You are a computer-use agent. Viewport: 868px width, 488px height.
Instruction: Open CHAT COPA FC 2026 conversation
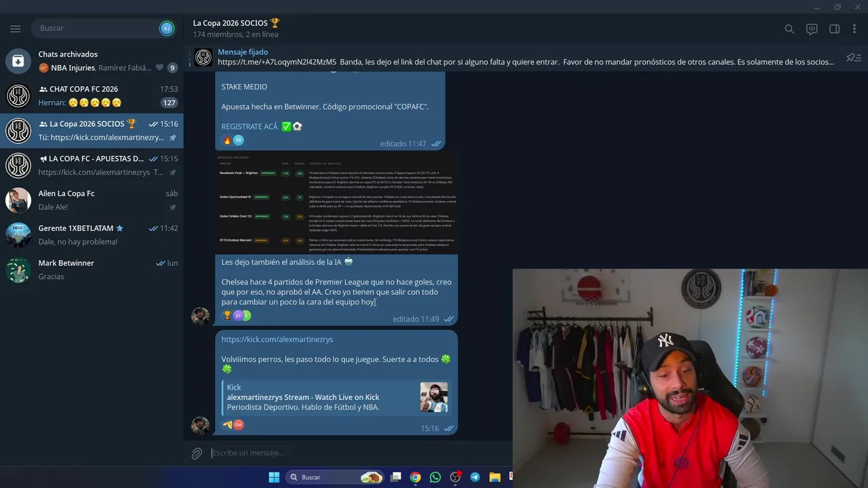tap(92, 96)
